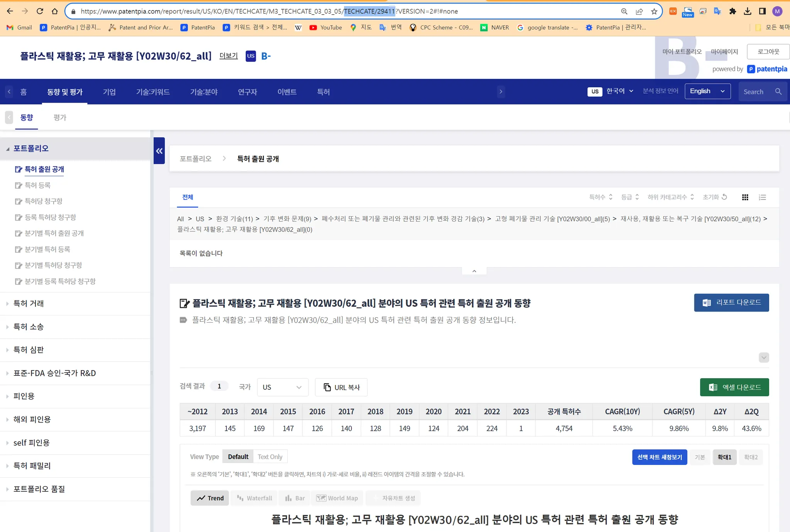Bookmark page with star icon
790x532 pixels.
point(654,12)
